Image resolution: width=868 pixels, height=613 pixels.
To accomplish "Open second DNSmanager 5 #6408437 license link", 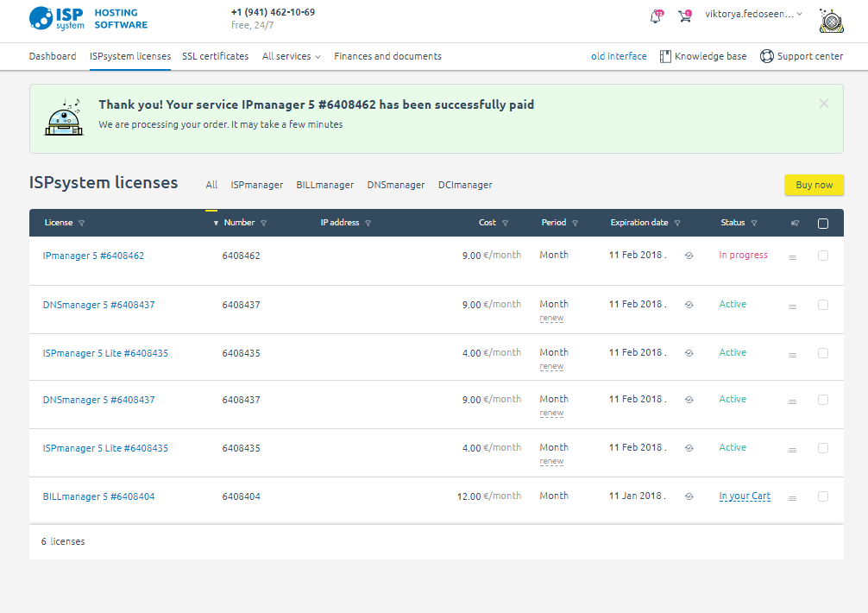I will [x=98, y=399].
